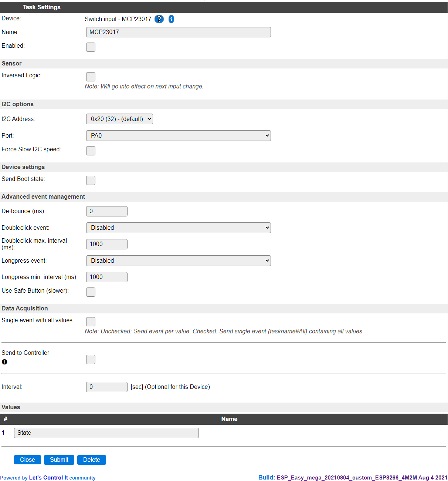This screenshot has width=448, height=481.
Task: Enable the task with Enabled checkbox
Action: click(91, 47)
